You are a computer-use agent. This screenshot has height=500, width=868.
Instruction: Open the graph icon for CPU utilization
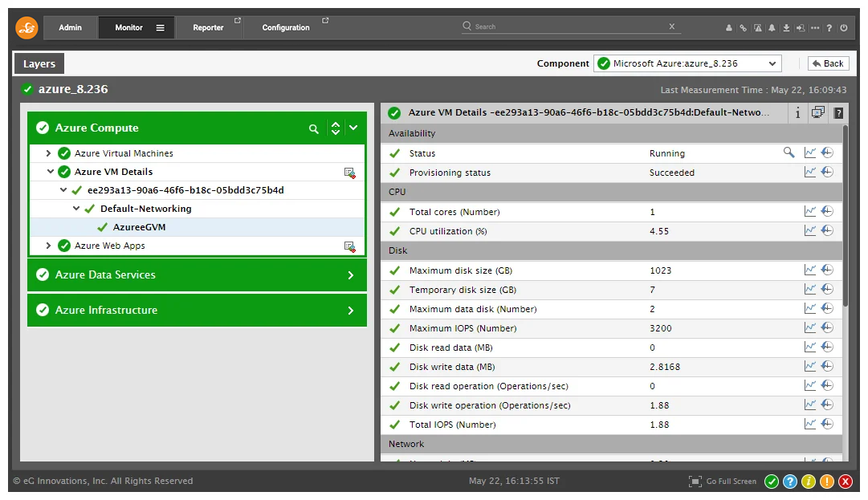tap(810, 230)
